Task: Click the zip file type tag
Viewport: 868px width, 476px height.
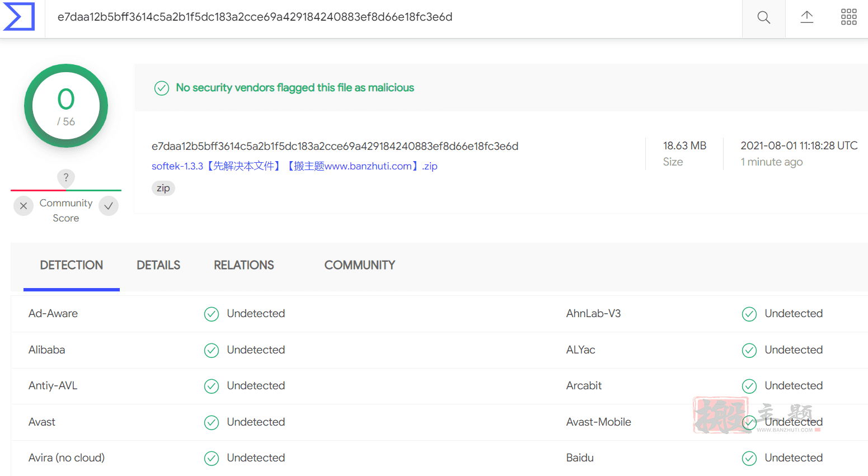Action: [163, 188]
